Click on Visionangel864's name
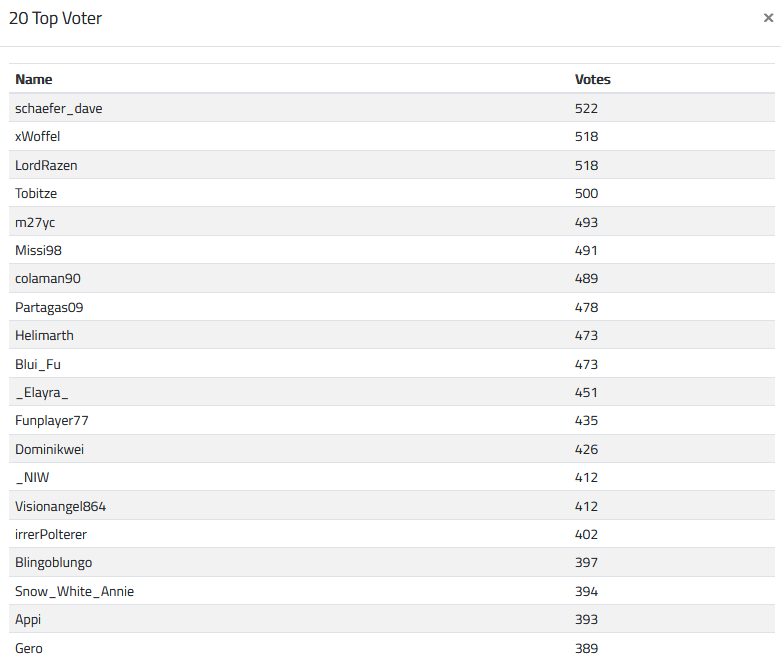 [60, 506]
